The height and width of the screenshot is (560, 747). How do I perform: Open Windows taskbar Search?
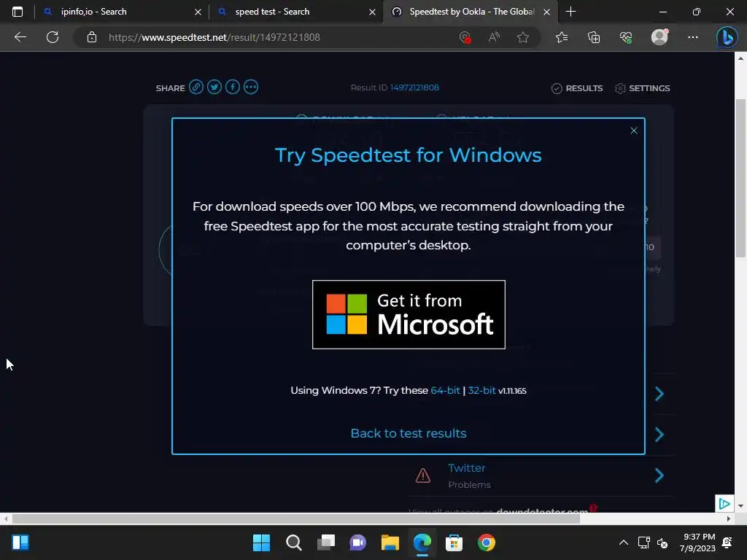293,542
